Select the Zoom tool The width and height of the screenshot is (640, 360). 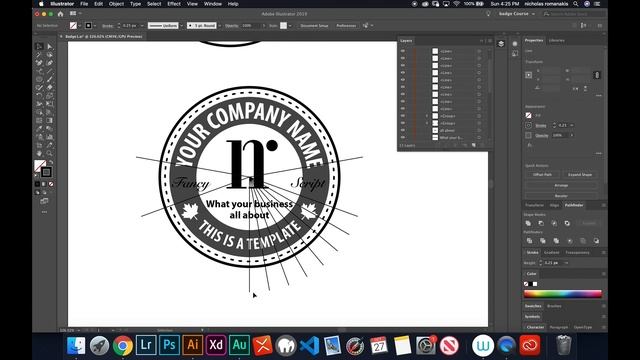(x=50, y=153)
